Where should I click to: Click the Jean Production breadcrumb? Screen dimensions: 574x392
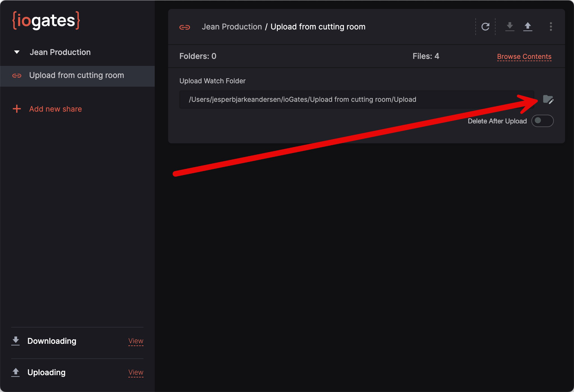coord(232,27)
